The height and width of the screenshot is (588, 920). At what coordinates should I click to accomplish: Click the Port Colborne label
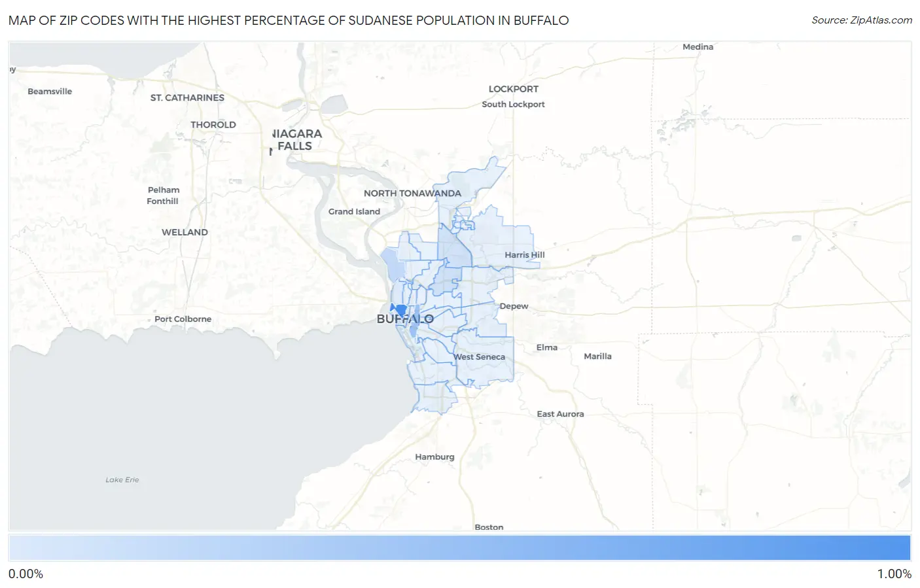click(x=183, y=319)
